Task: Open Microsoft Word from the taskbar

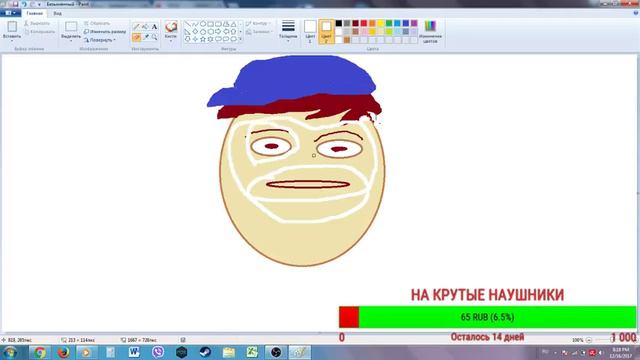Action: pos(134,352)
